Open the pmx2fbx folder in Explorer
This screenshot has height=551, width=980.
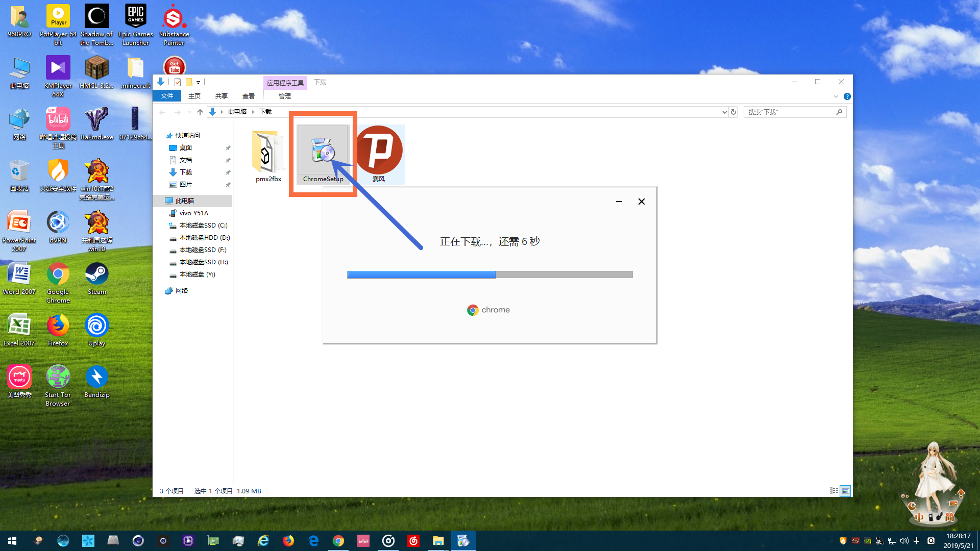coord(268,156)
